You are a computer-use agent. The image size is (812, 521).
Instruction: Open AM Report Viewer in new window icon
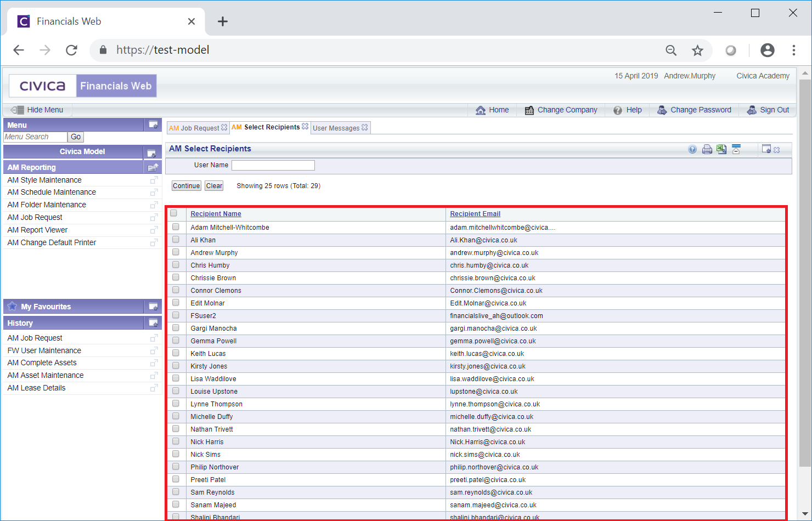[154, 230]
